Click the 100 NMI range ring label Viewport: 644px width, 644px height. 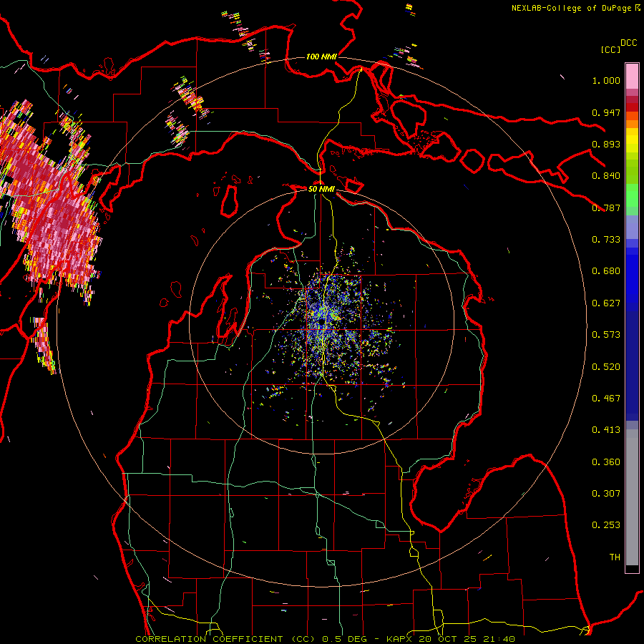coord(321,57)
